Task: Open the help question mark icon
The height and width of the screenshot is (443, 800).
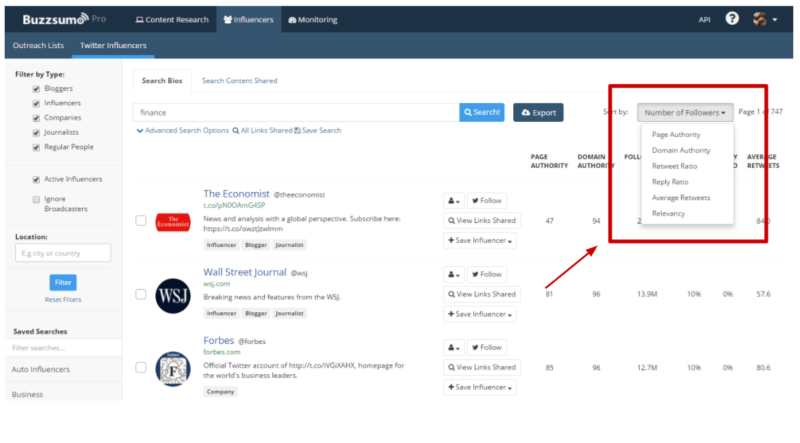Action: click(732, 19)
